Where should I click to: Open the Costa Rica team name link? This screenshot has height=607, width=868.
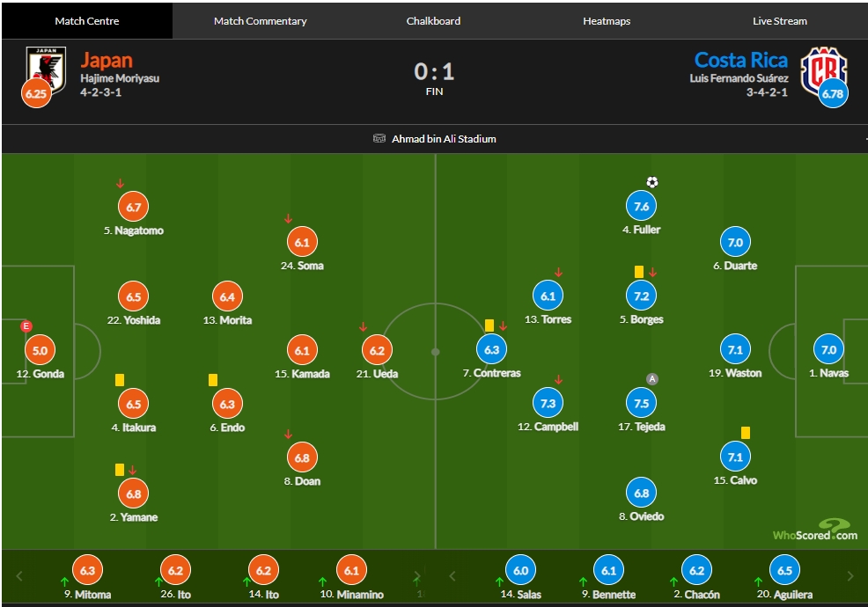pos(740,60)
